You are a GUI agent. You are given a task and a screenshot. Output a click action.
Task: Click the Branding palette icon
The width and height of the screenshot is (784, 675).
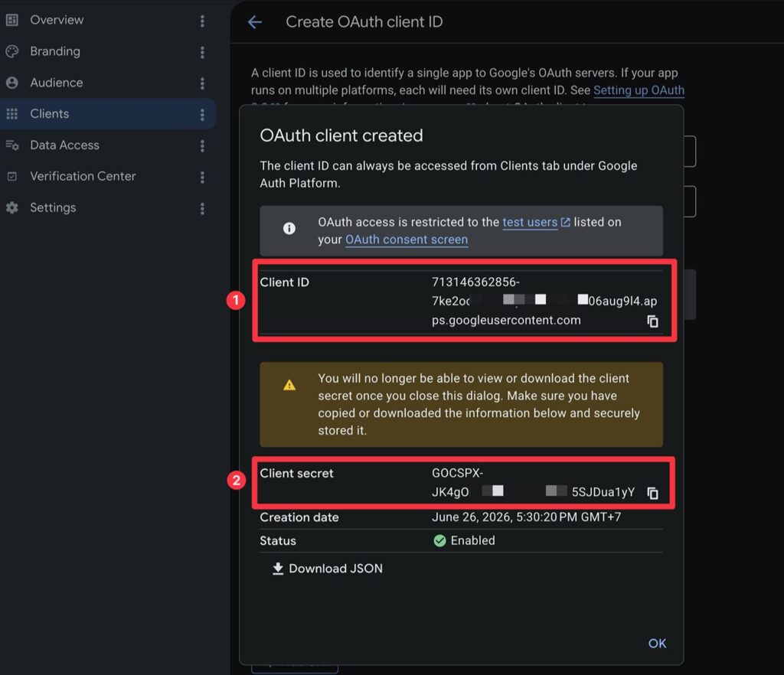pos(12,51)
